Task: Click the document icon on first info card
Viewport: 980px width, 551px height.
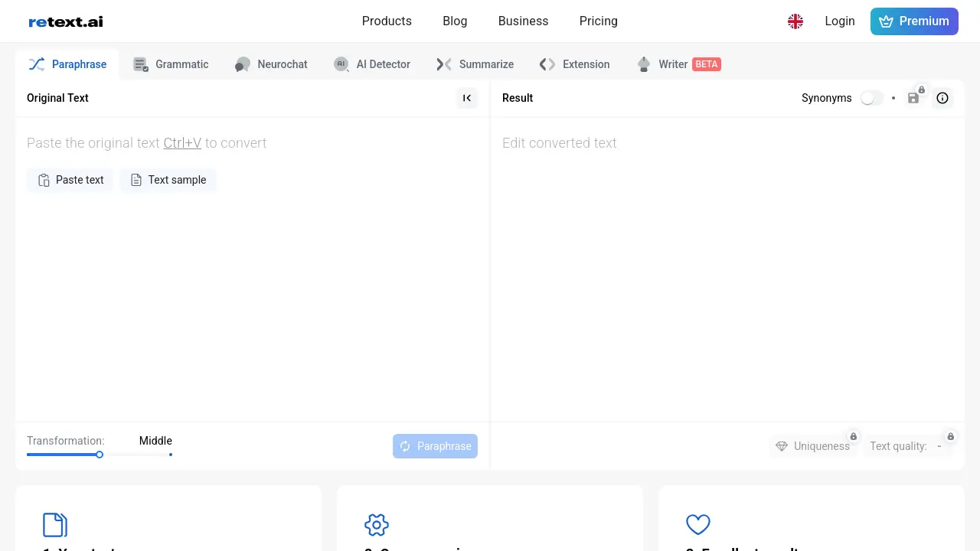Action: [55, 525]
